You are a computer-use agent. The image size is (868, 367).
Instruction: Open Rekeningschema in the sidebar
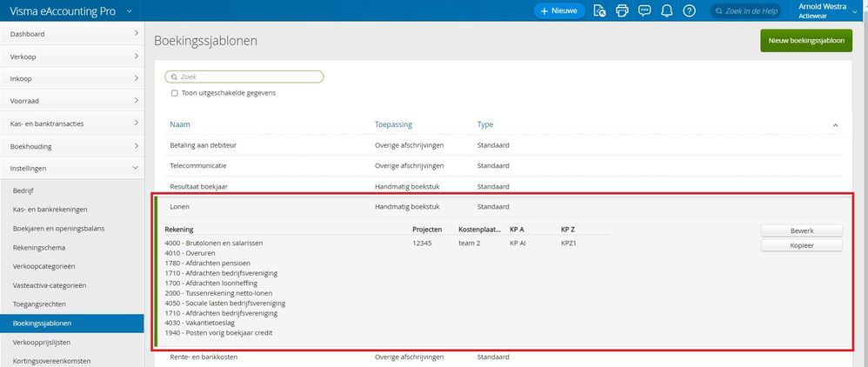tap(37, 247)
